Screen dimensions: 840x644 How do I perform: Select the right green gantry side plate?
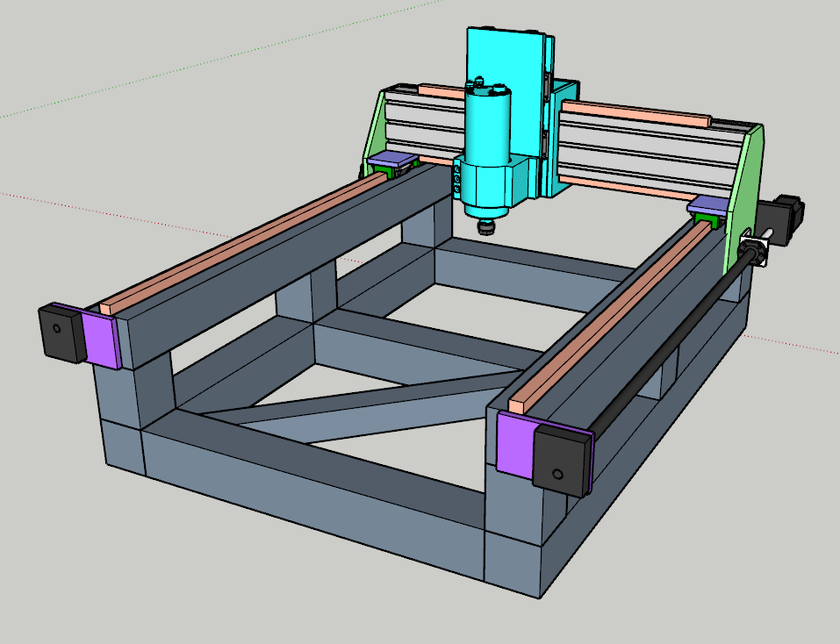pos(743,193)
